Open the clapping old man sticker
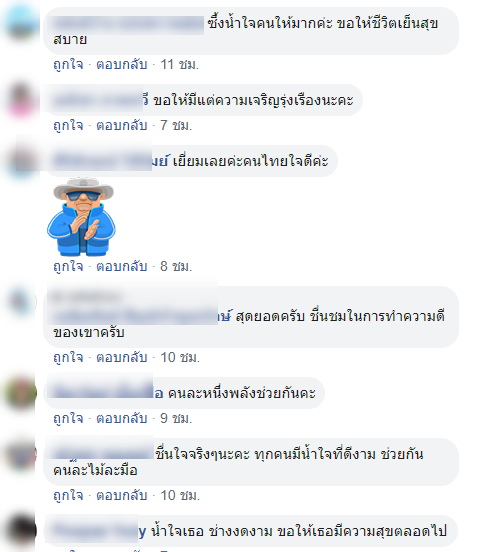 [x=81, y=217]
